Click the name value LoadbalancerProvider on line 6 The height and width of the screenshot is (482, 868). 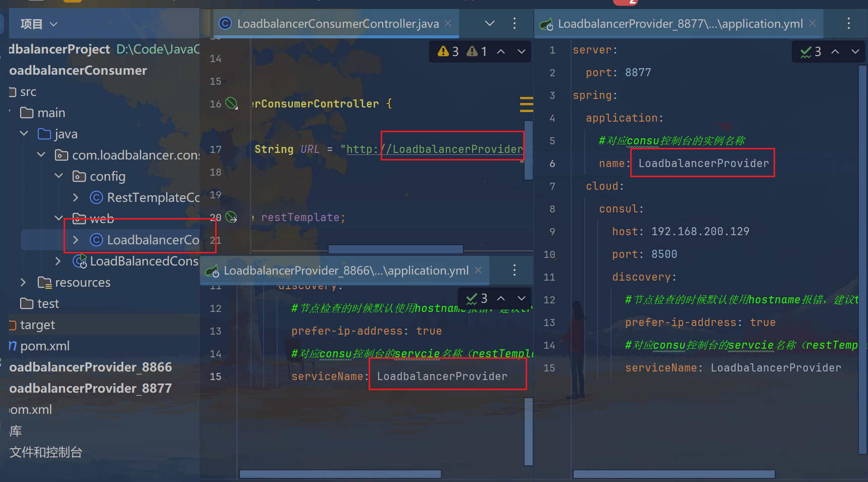(703, 163)
